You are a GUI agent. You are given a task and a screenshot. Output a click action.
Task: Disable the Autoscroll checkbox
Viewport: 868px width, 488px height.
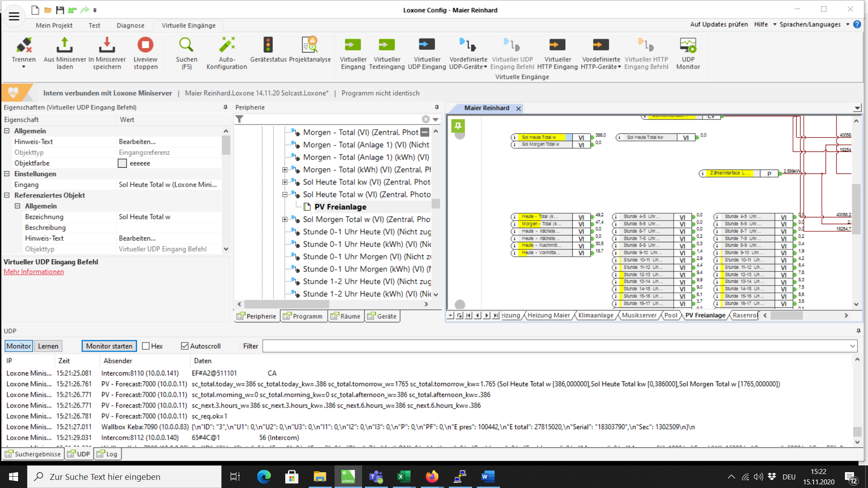pyautogui.click(x=184, y=346)
